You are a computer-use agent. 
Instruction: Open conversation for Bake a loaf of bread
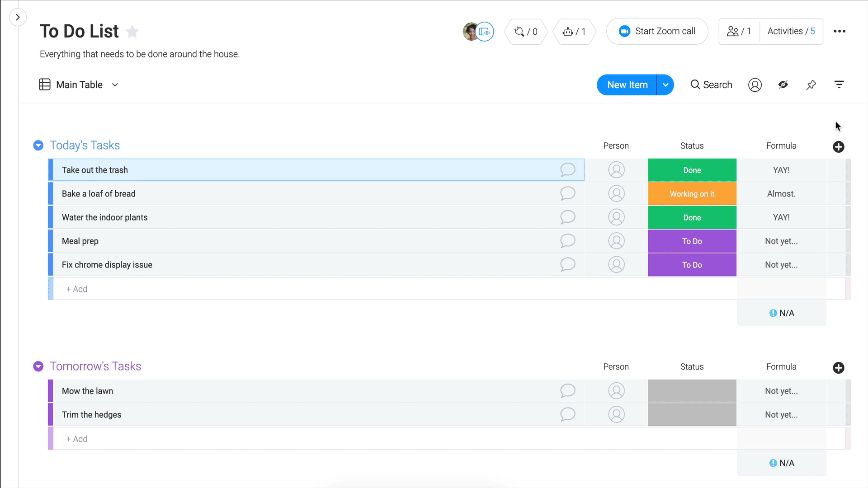(568, 193)
